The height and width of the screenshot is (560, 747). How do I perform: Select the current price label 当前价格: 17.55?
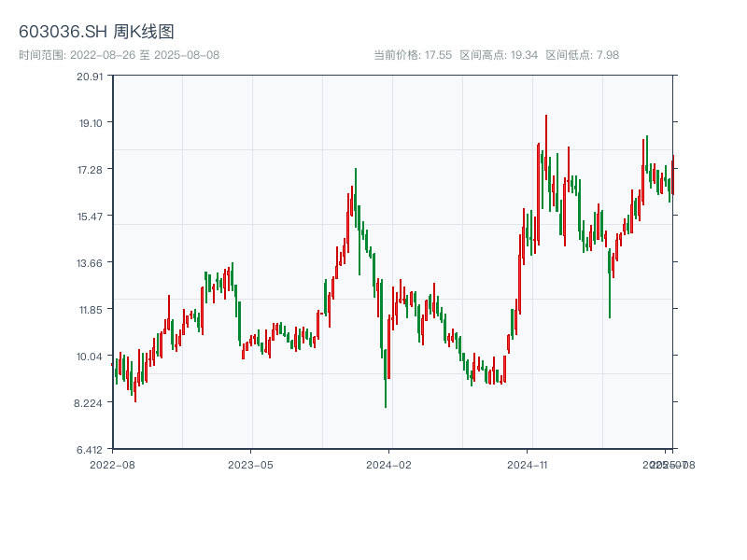pos(413,55)
